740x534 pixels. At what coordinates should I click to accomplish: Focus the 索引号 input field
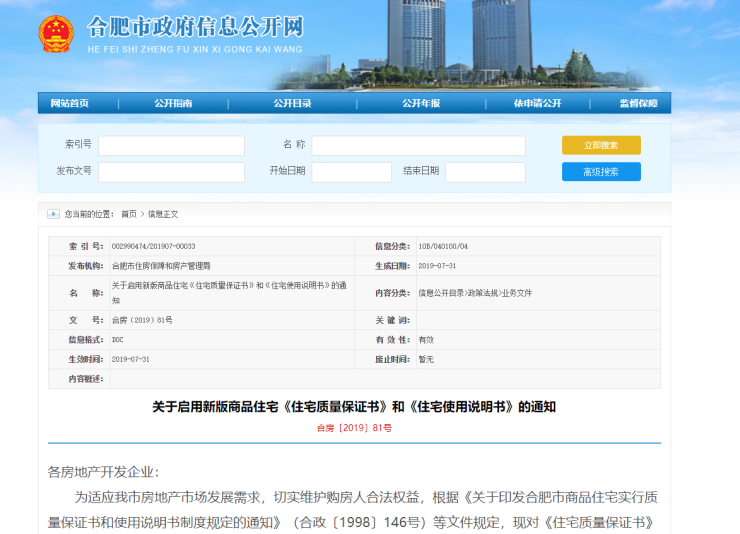[x=171, y=146]
